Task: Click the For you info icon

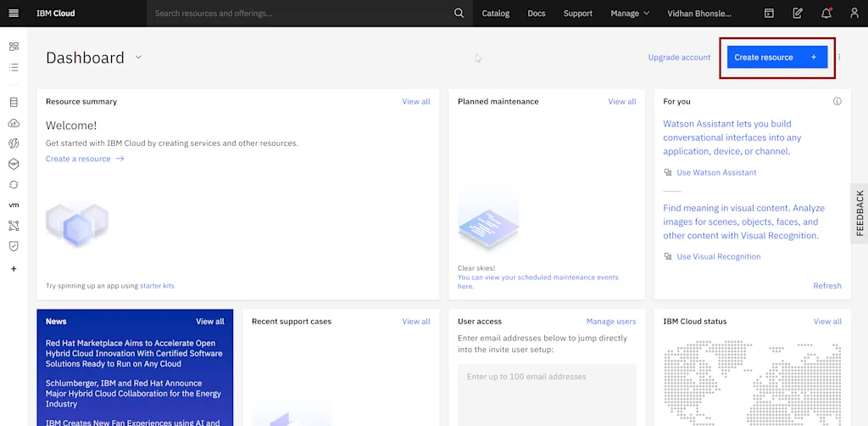Action: click(837, 101)
